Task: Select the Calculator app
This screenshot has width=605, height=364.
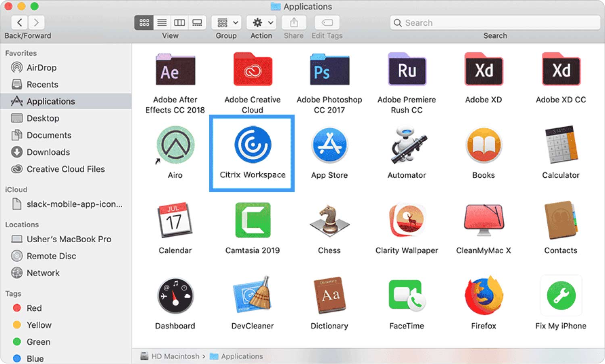Action: [x=561, y=145]
